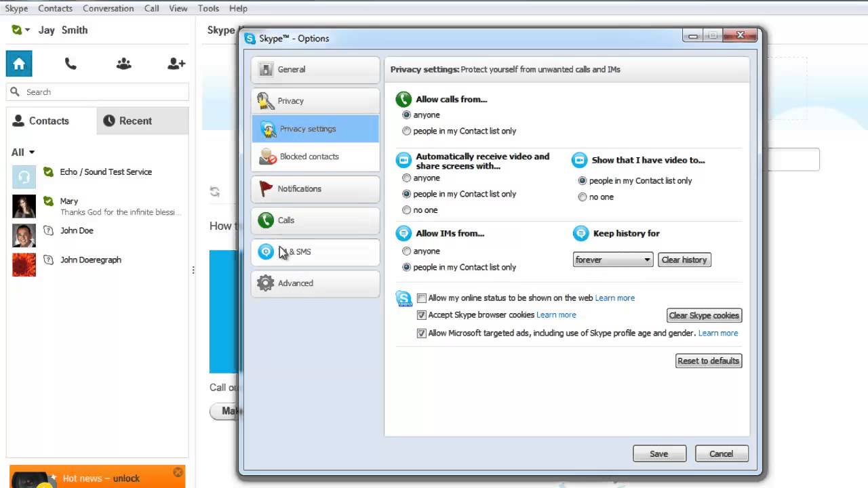Click John Doeregraph's pending status icon
The image size is (868, 488).
point(48,260)
